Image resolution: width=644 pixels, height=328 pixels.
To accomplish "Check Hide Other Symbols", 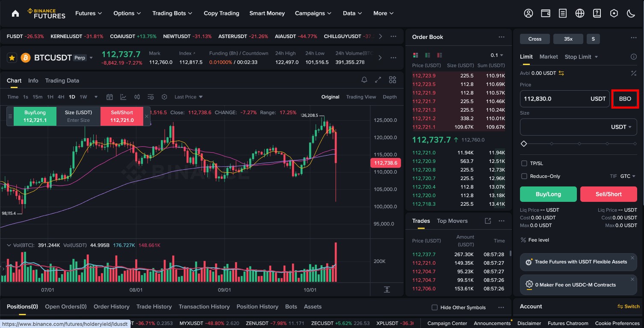I will click(434, 307).
